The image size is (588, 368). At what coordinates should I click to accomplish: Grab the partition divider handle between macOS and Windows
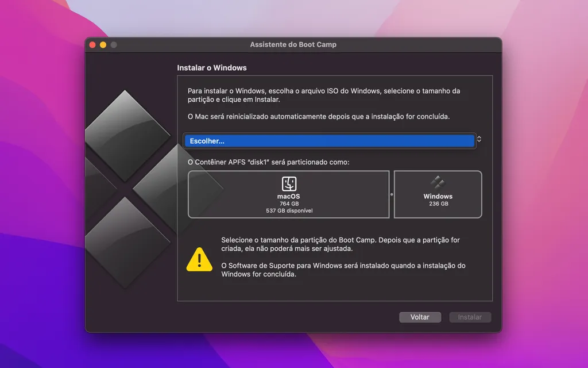(392, 194)
